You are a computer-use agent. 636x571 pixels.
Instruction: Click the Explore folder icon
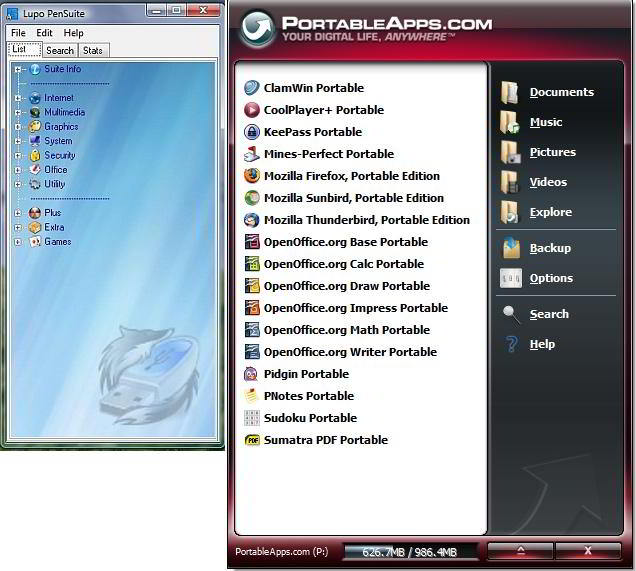509,213
